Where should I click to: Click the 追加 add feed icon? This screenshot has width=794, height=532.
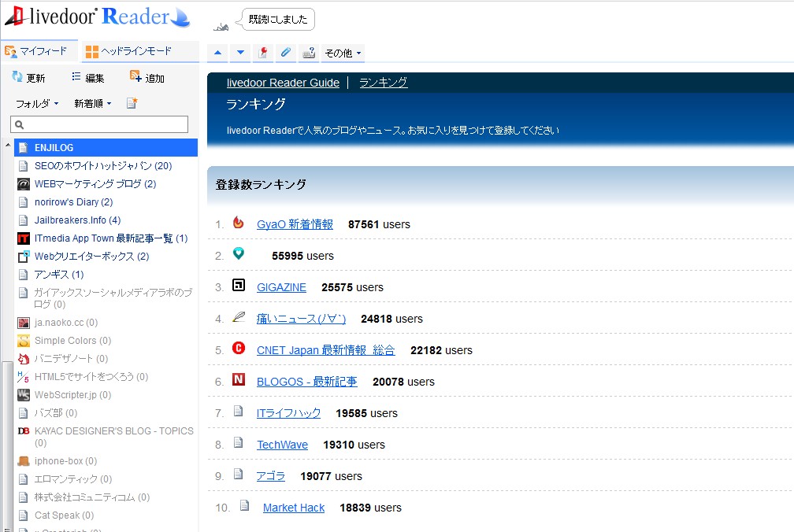click(x=135, y=76)
